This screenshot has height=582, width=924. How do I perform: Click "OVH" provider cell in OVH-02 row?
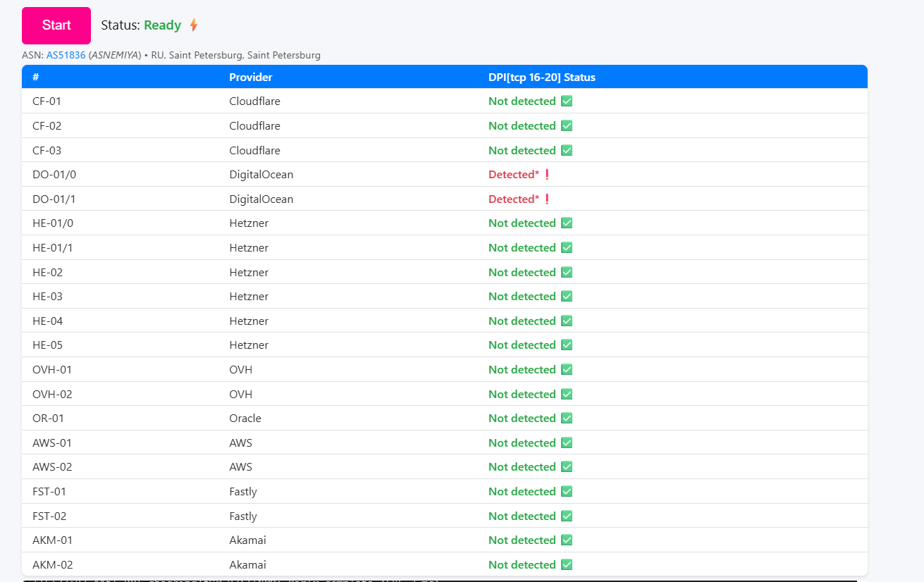[x=241, y=395]
